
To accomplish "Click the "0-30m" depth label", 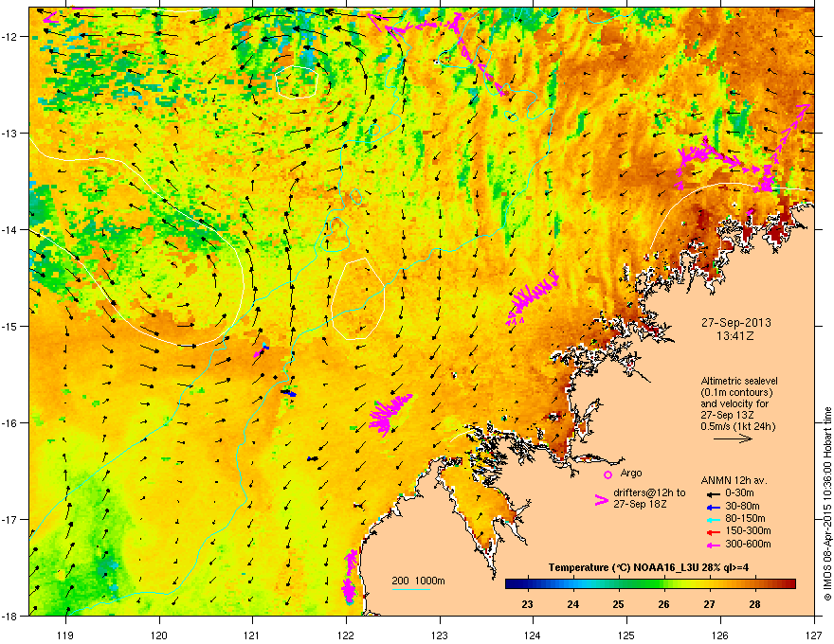I will point(739,493).
